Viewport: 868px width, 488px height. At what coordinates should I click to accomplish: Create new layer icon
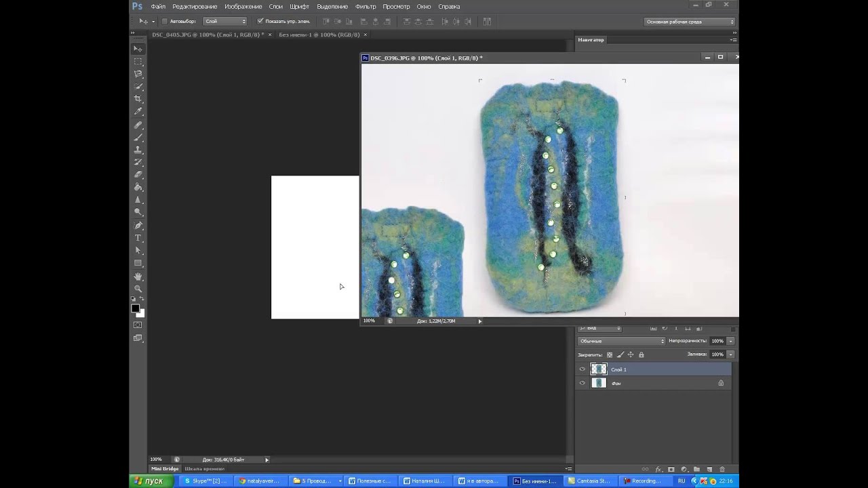pyautogui.click(x=709, y=469)
